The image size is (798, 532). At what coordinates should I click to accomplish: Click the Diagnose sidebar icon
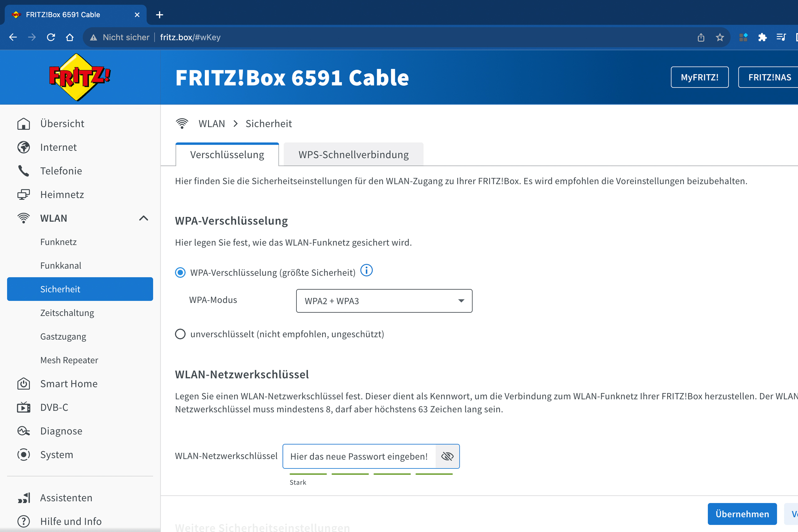coord(23,431)
